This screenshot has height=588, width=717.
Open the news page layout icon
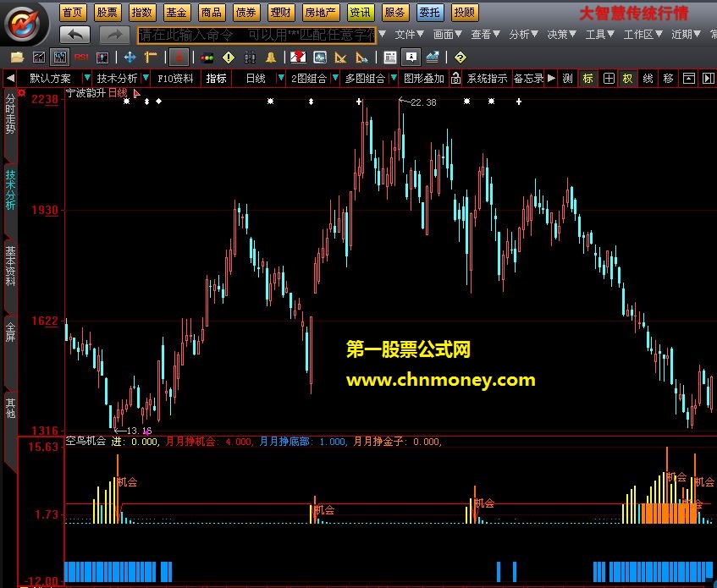390,58
